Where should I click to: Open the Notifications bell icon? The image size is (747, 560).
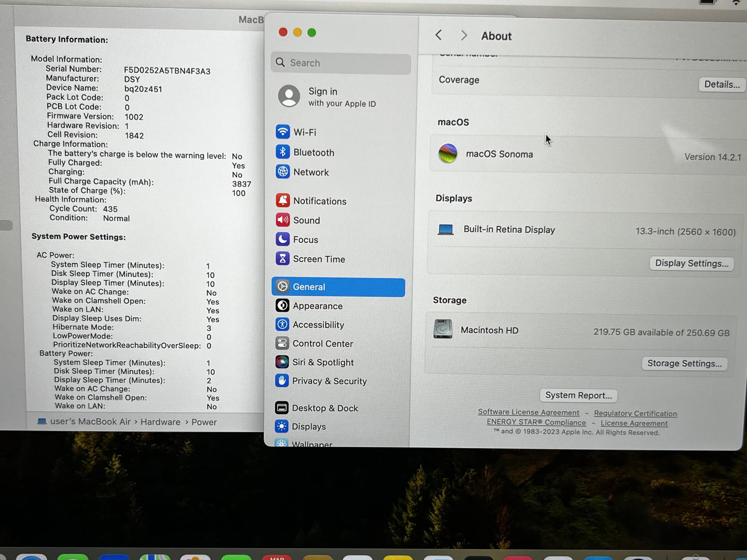click(x=283, y=201)
